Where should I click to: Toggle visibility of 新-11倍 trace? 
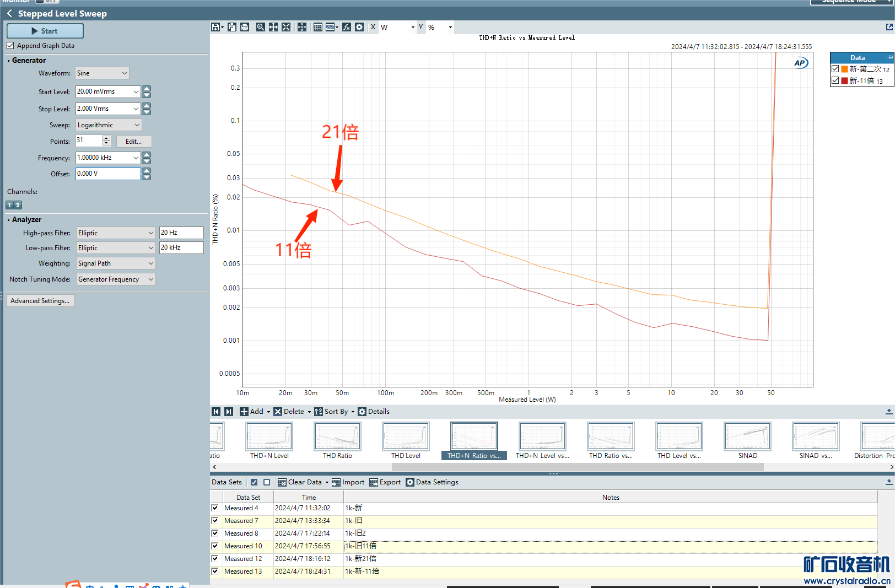(x=835, y=80)
